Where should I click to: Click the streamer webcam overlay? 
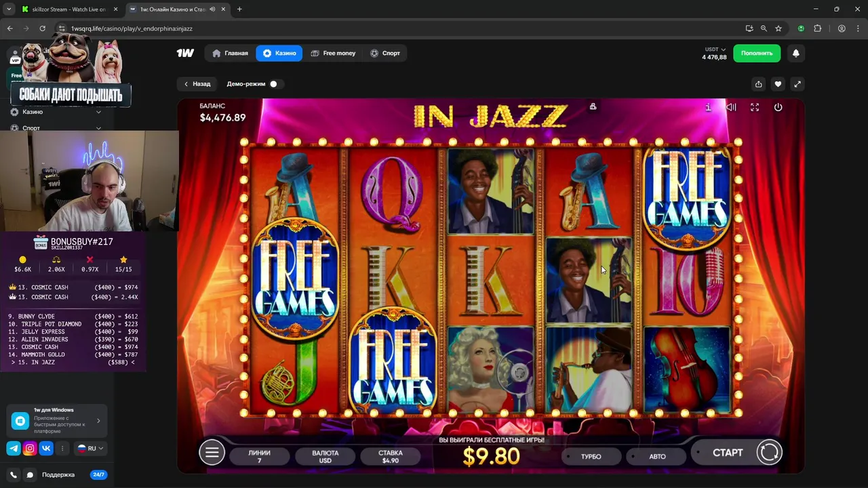point(90,181)
